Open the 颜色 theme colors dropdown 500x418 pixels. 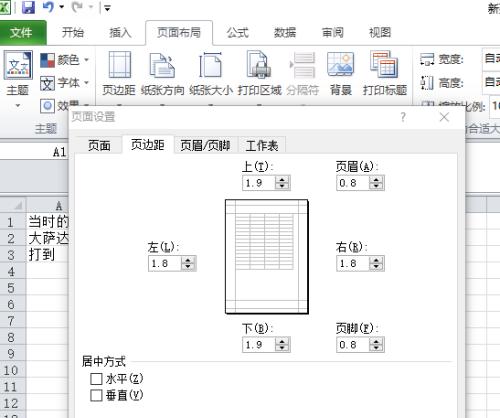[x=65, y=60]
